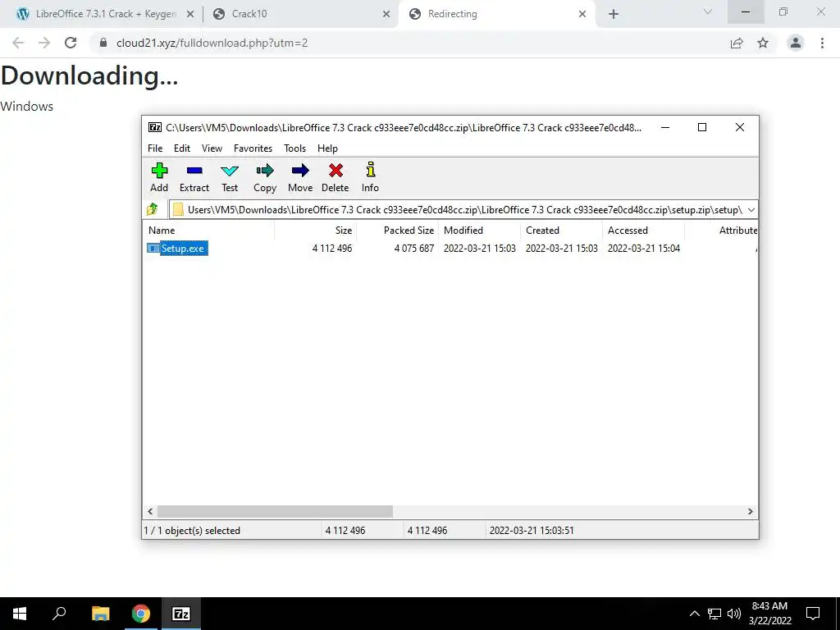Click the Chrome address bar URL
Screen dimensions: 840x630
212,43
